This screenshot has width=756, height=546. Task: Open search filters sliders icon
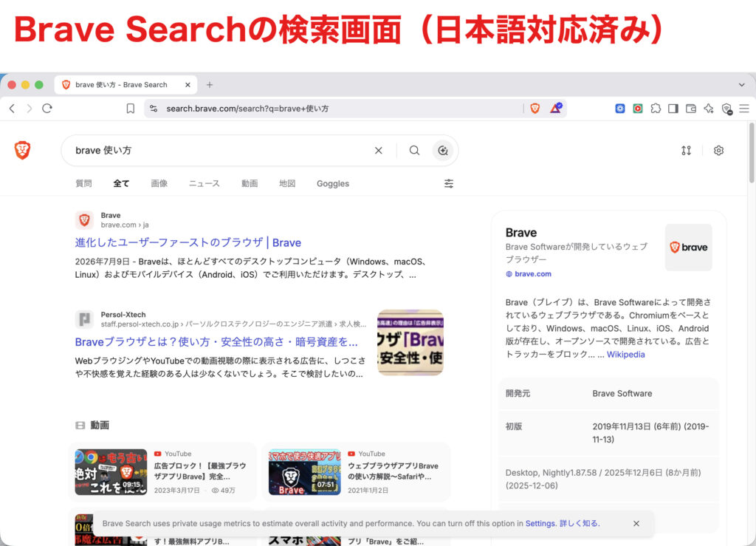click(x=448, y=183)
